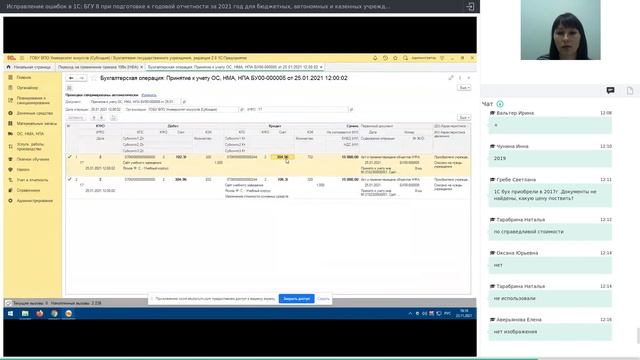This screenshot has height=360, width=640.
Task: Click the chat message 'по справедливой стоимости'
Action: 550,231
